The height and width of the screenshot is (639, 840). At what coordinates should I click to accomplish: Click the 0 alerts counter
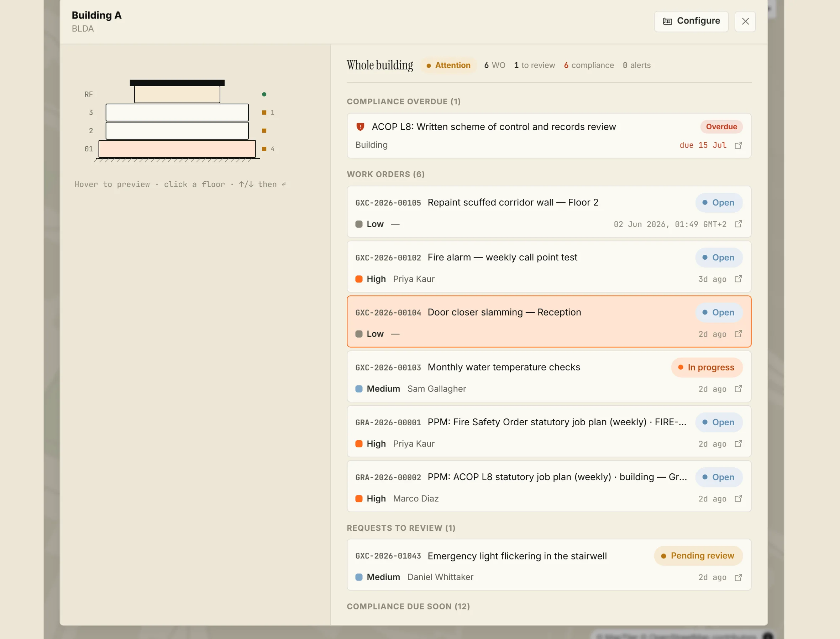(637, 66)
